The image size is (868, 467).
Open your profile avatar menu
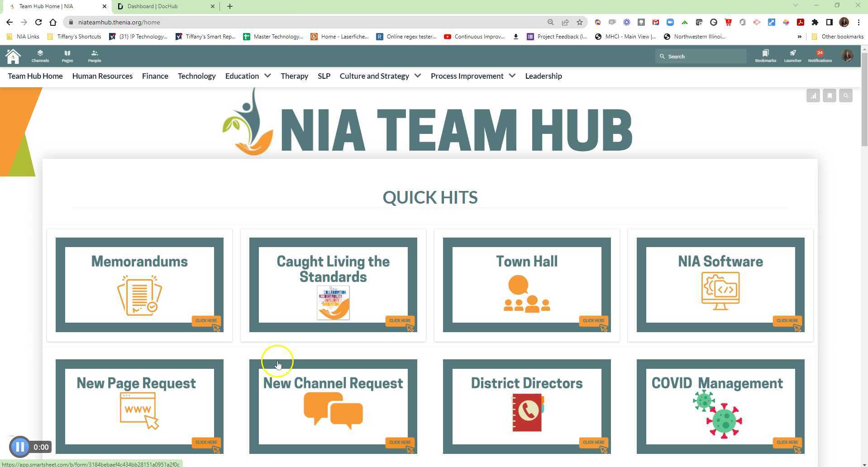(x=847, y=56)
